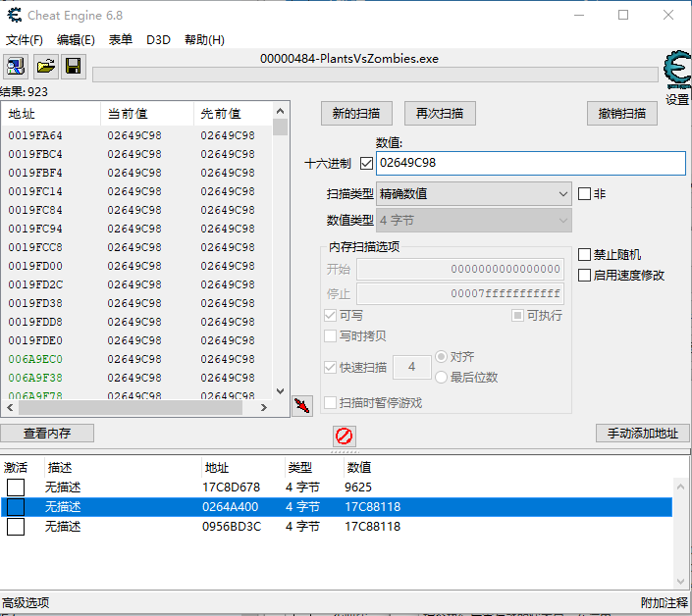
Task: Select green result address 006A9F38
Action: tap(35, 378)
